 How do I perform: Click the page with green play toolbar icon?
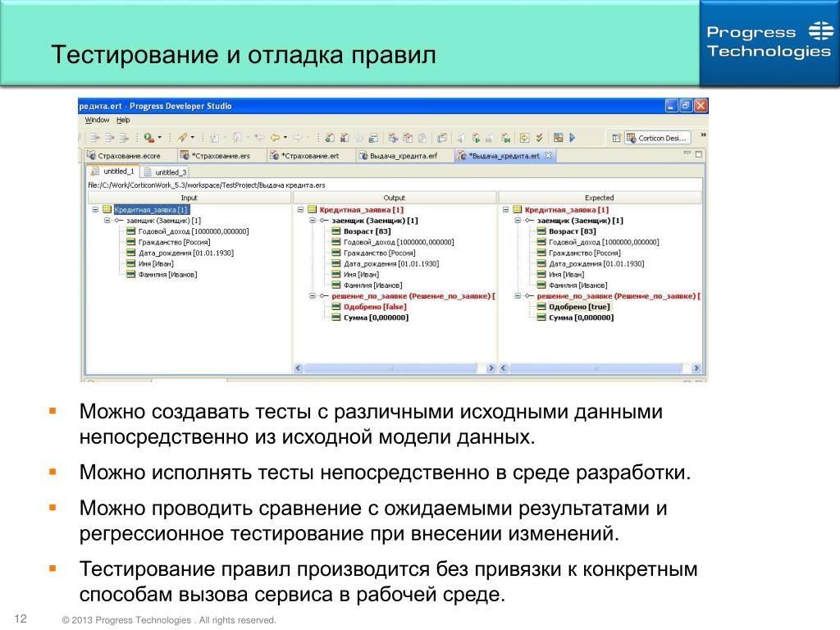pyautogui.click(x=476, y=138)
